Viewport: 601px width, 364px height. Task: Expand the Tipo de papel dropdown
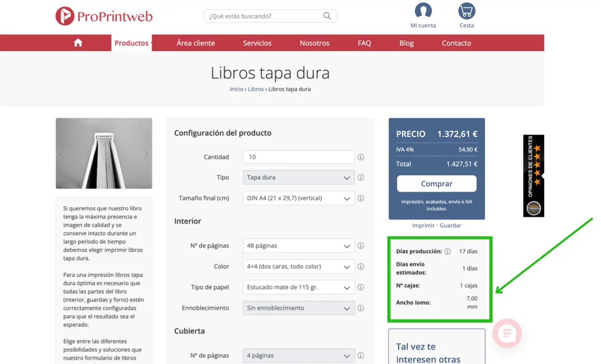(298, 287)
